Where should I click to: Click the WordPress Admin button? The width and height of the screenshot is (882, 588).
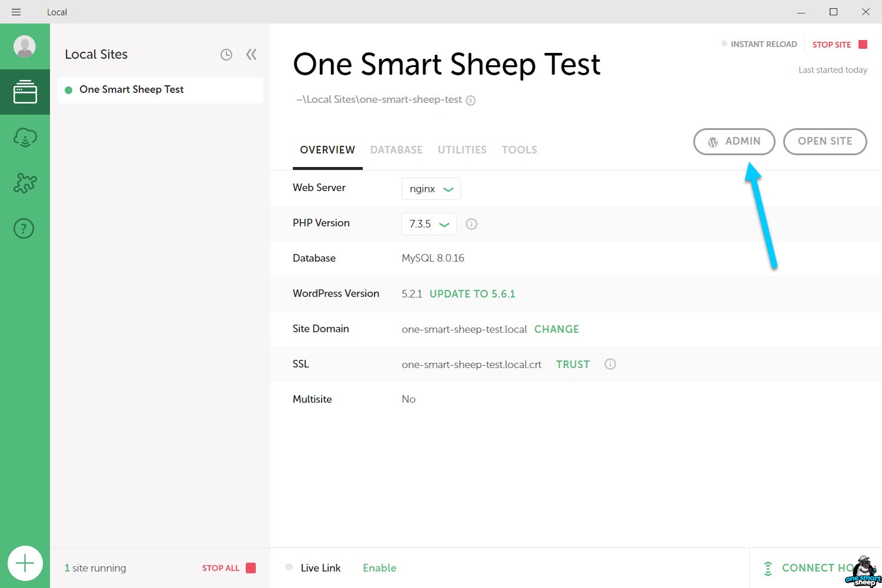[x=734, y=142]
